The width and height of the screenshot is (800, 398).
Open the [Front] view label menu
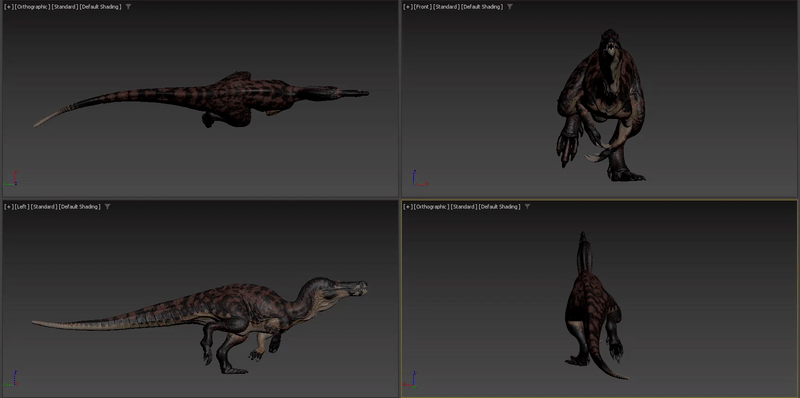coord(422,7)
